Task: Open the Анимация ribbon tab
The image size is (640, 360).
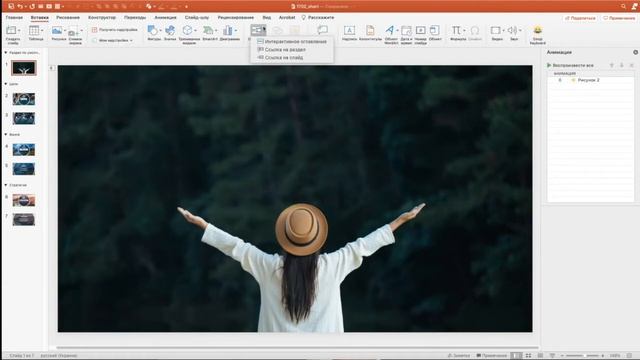Action: [165, 18]
